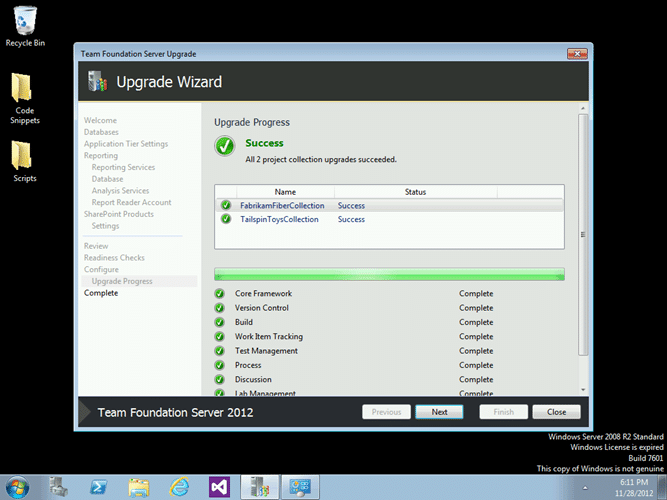Click the Show desktop strip on taskbar
667x500 pixels.
[663, 487]
